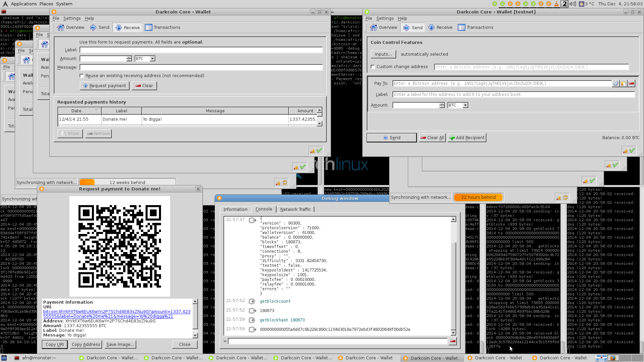Paste address from clipboard icon in Pay To row
Image resolution: width=644 pixels, height=362 pixels.
(624, 83)
